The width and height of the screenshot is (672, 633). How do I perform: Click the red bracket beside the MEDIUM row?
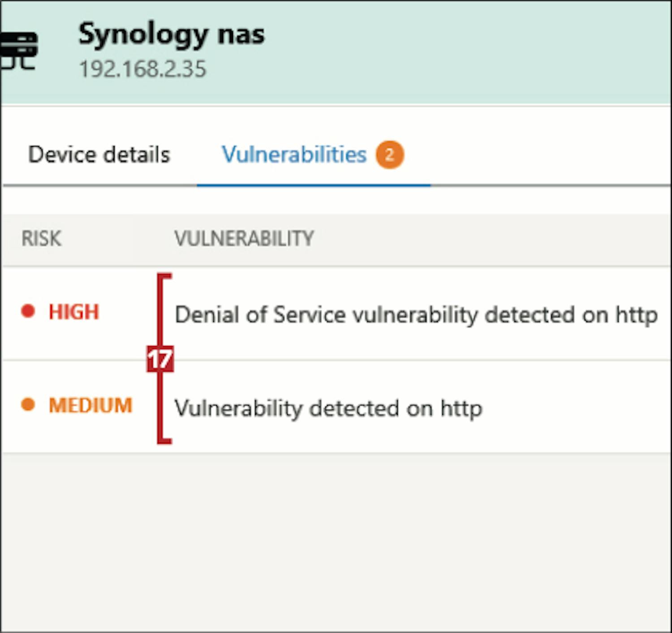(x=160, y=407)
